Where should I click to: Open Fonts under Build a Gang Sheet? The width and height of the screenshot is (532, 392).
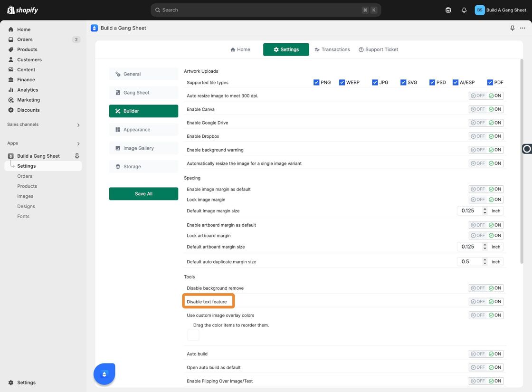[23, 217]
